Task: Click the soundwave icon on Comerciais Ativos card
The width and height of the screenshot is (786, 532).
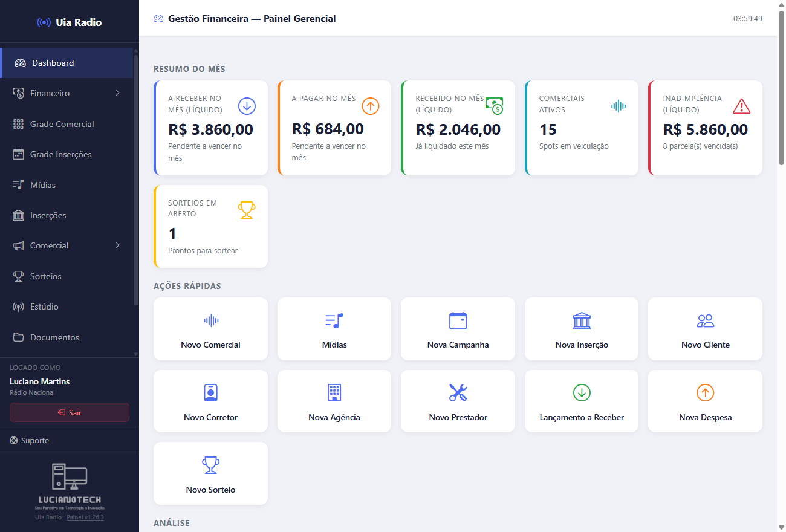Action: point(618,106)
